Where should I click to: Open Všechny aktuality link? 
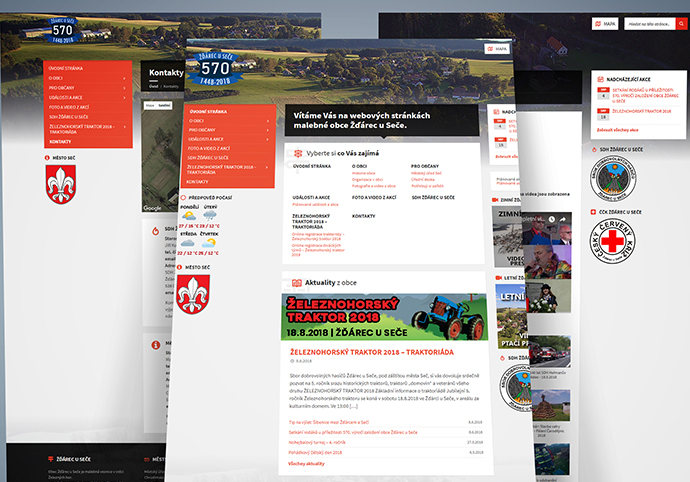tap(306, 464)
